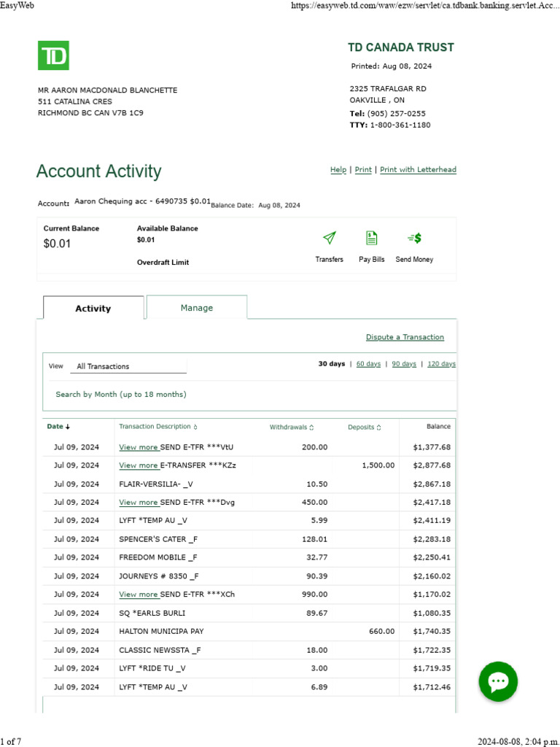Click the Dispute a Transaction link
The image size is (560, 747).
pos(405,337)
